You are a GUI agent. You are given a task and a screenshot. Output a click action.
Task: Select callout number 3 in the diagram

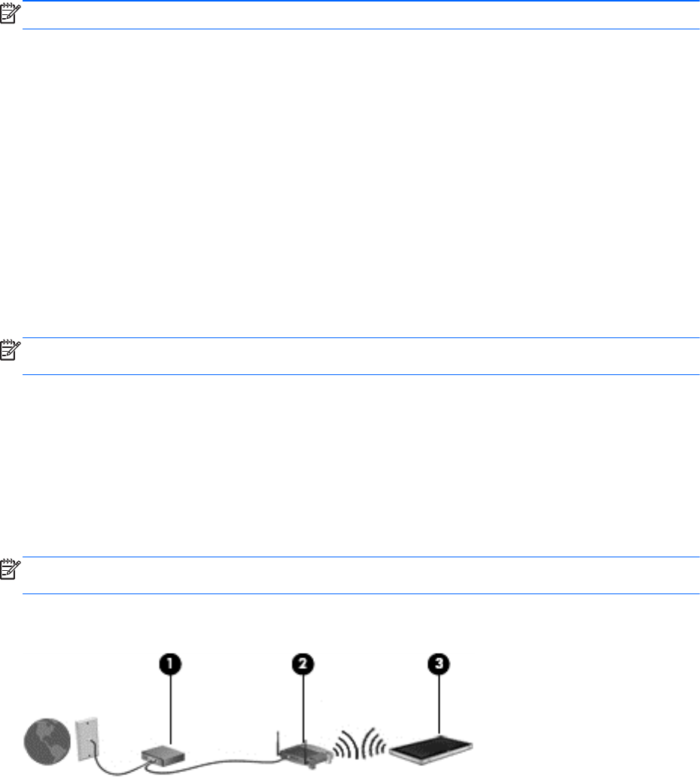pyautogui.click(x=439, y=664)
